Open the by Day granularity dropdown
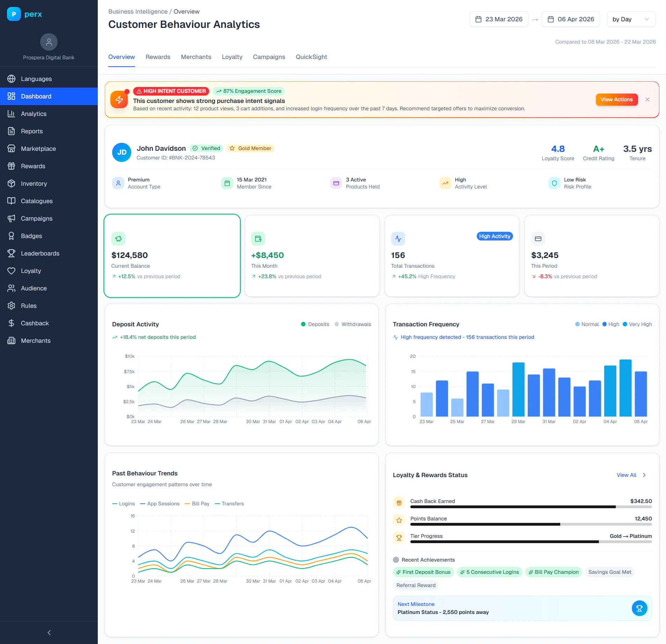The height and width of the screenshot is (644, 666). tap(631, 19)
